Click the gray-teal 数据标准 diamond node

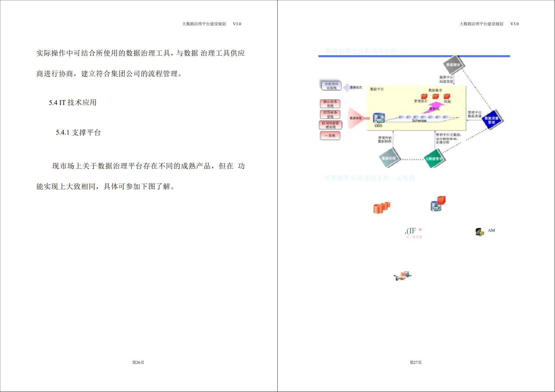pyautogui.click(x=390, y=158)
